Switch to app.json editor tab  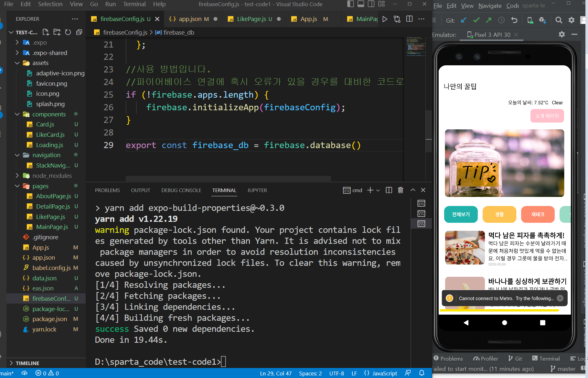[193, 19]
